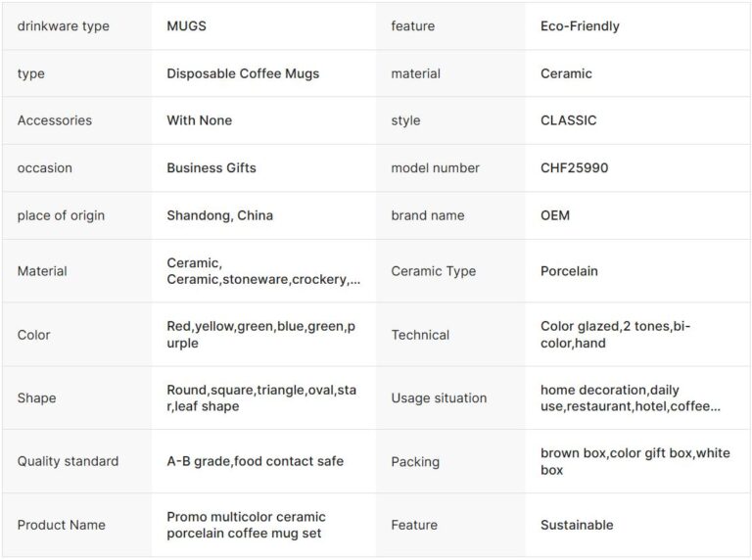Image resolution: width=752 pixels, height=560 pixels.
Task: Click the With None accessories value
Action: click(x=199, y=120)
